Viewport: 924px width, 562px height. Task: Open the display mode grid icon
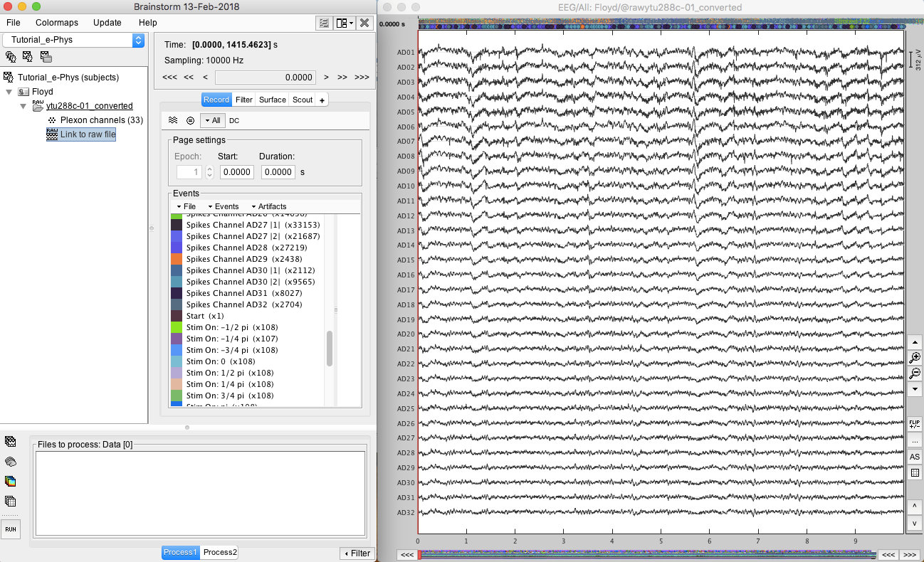coord(915,473)
